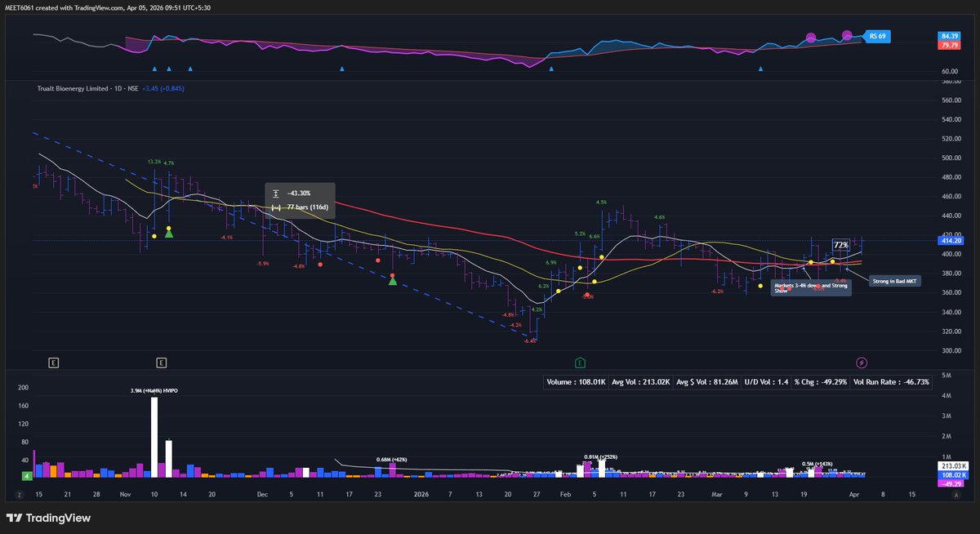The height and width of the screenshot is (534, 980).
Task: Click the 414.20 current price label
Action: [x=950, y=240]
